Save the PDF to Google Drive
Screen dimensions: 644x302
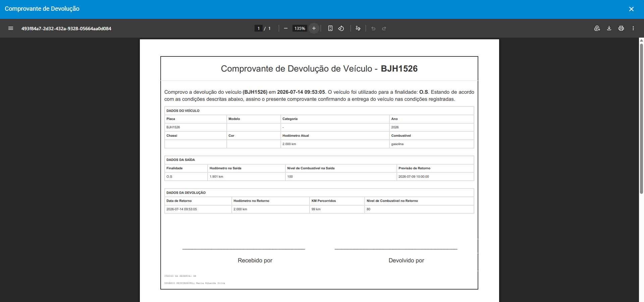(x=597, y=28)
